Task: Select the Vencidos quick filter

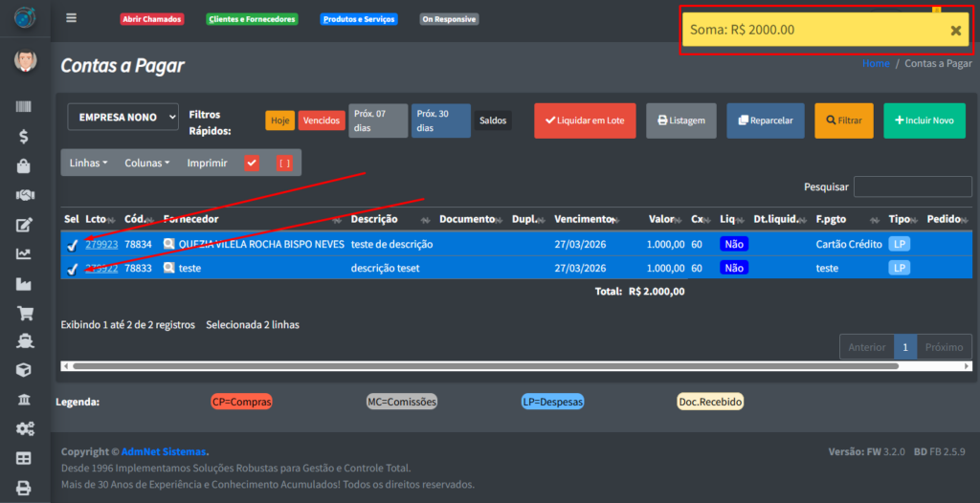Action: coord(322,121)
